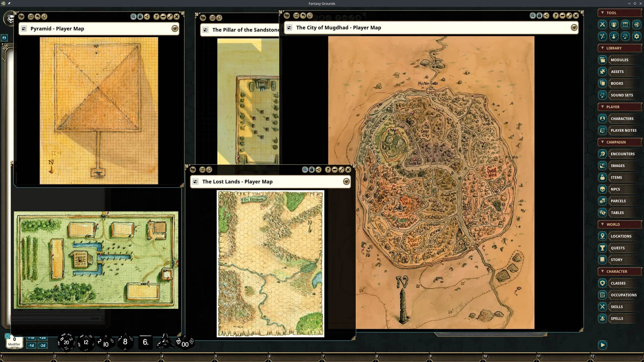
Task: Open the Party Sheet tool icon
Action: click(x=614, y=24)
